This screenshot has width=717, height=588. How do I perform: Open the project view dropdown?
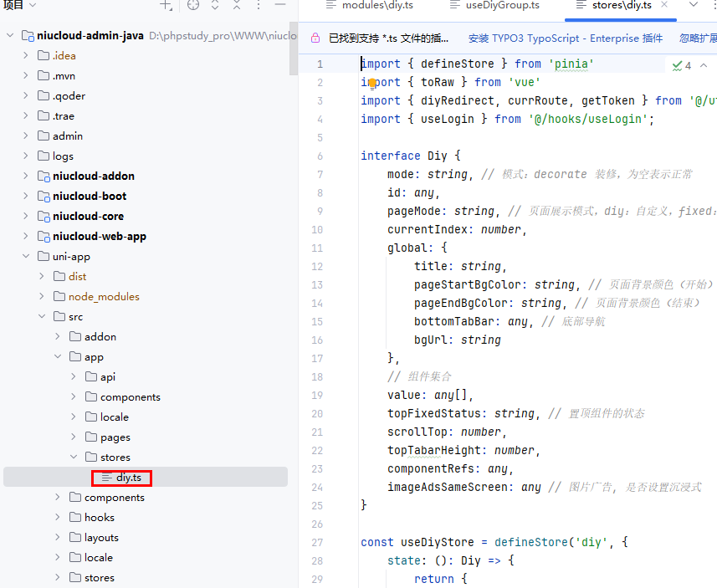coord(33,5)
